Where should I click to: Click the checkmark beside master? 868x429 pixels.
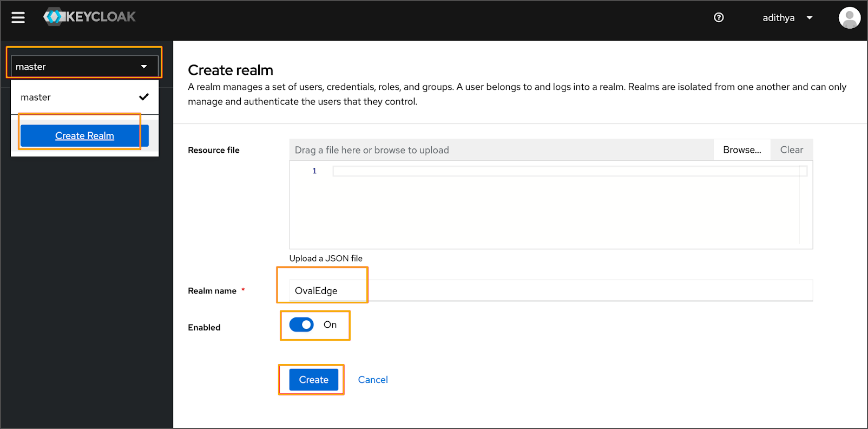[144, 97]
